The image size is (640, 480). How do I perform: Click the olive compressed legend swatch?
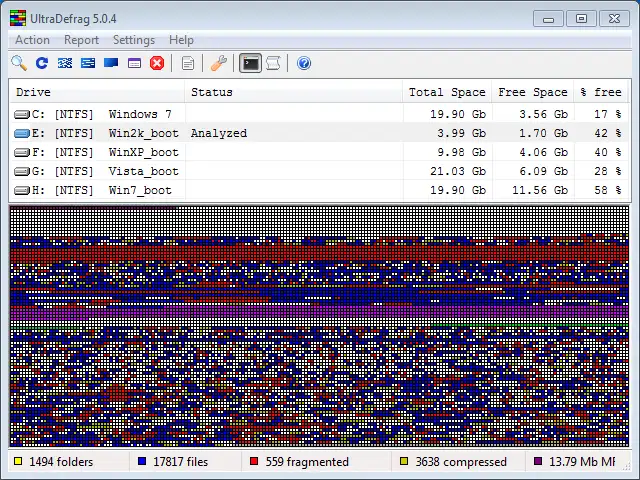404,461
